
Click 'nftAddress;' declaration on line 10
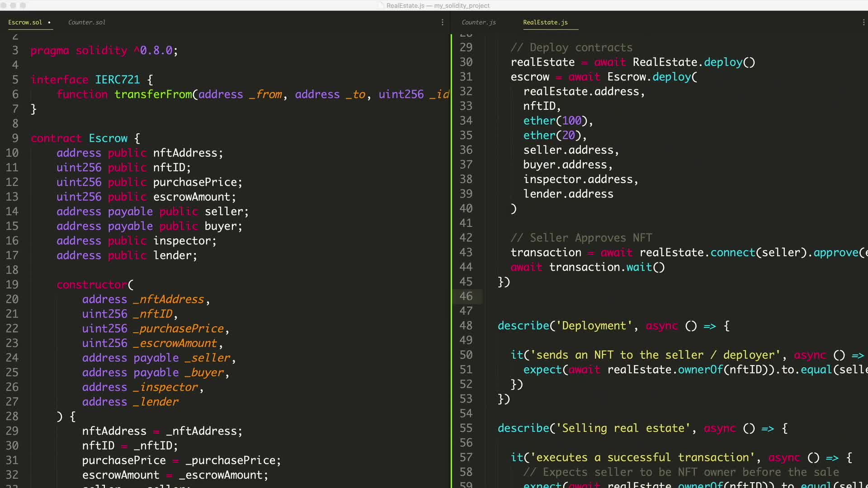[x=188, y=153]
